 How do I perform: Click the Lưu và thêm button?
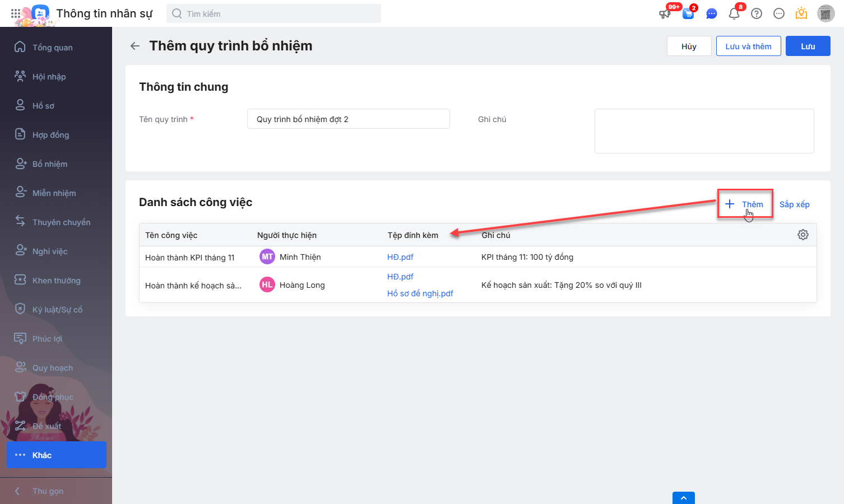[748, 46]
